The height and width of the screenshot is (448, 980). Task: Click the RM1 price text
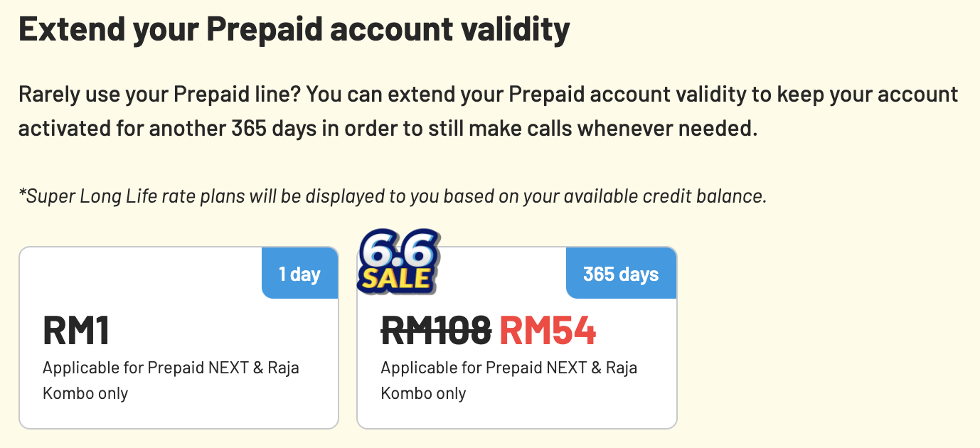tap(76, 331)
